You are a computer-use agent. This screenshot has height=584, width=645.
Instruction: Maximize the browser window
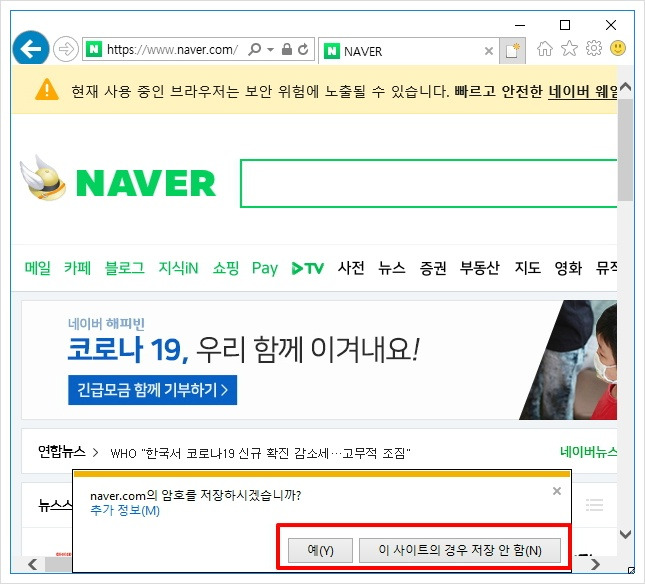tap(565, 25)
